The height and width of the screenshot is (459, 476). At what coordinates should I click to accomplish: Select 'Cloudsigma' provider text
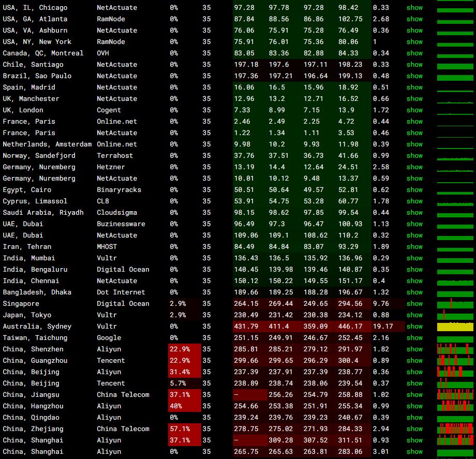(x=117, y=213)
